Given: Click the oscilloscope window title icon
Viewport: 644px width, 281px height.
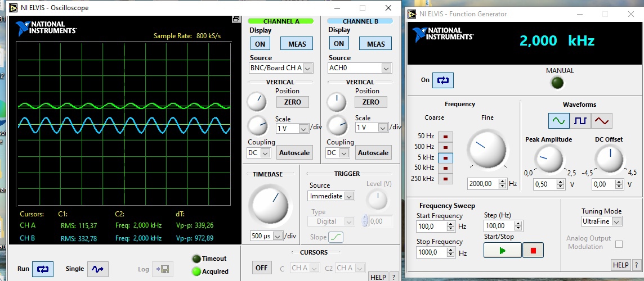Looking at the screenshot, I should coord(14,7).
